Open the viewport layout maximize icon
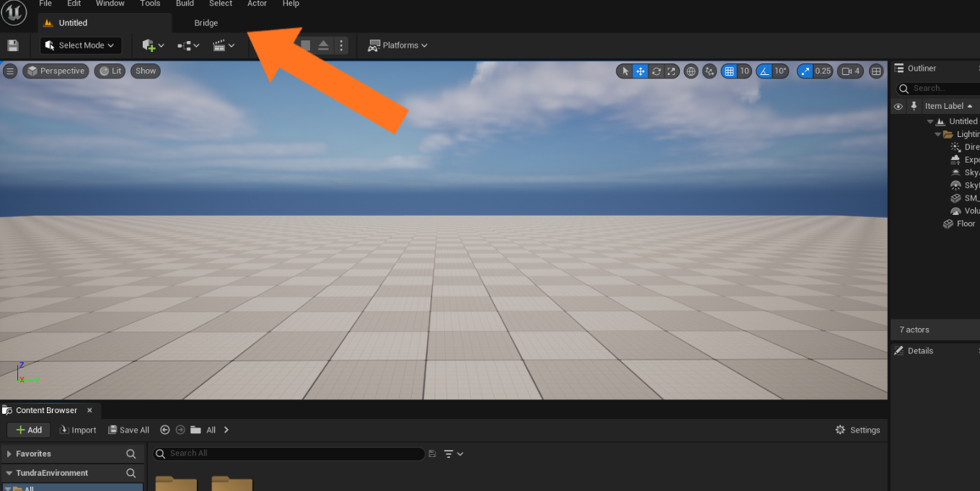Image resolution: width=980 pixels, height=491 pixels. click(x=876, y=71)
